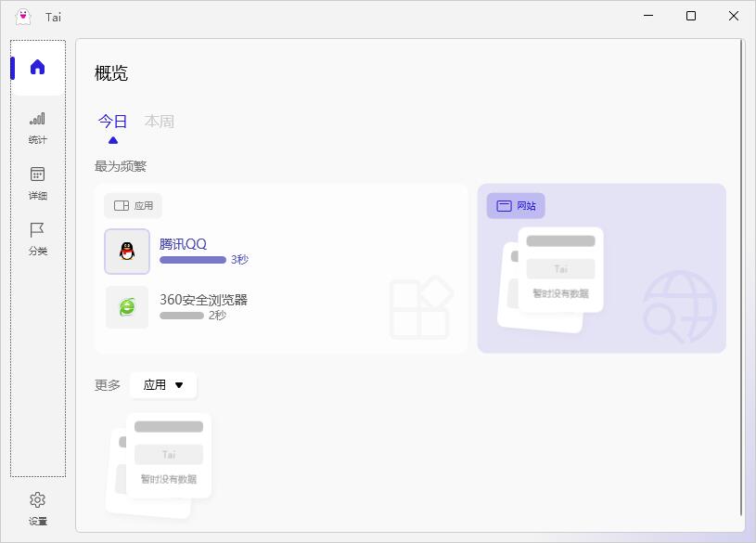
Task: Expand the 应用 dropdown beside 更多
Action: [163, 385]
